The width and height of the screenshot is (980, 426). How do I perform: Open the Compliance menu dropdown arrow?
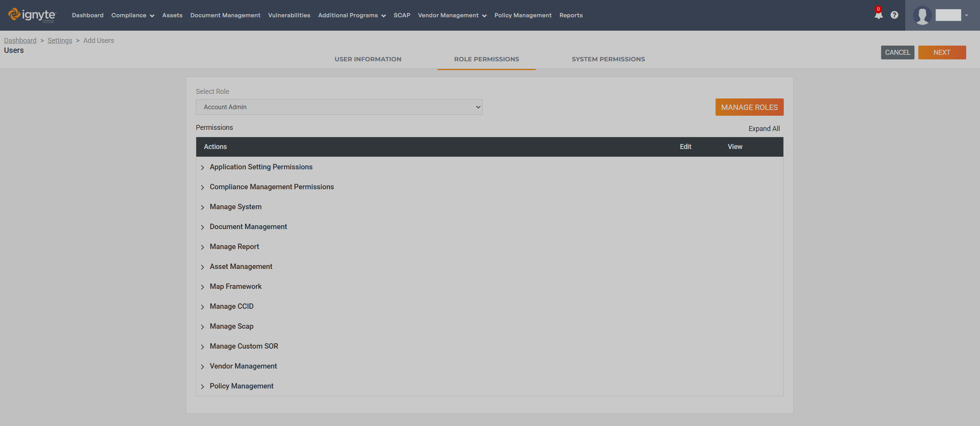point(152,16)
